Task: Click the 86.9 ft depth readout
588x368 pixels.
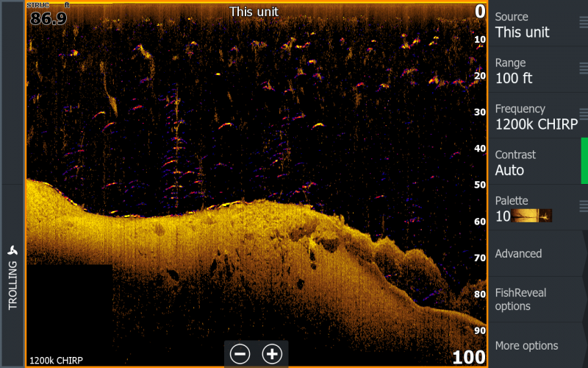Action: click(x=49, y=18)
